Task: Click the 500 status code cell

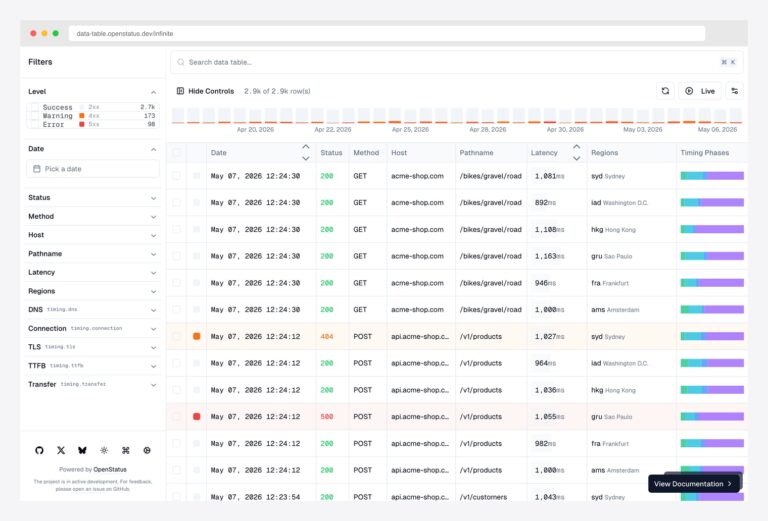Action: click(327, 417)
